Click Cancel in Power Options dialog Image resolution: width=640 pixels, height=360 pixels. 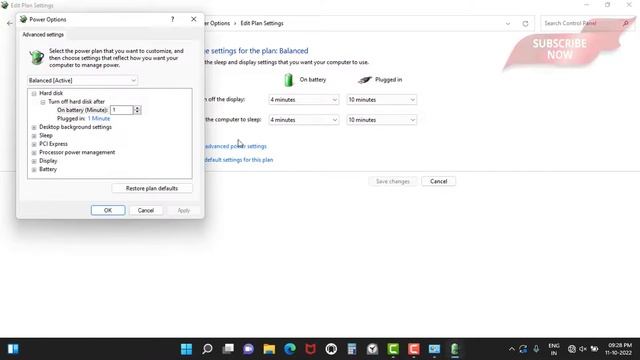click(146, 210)
